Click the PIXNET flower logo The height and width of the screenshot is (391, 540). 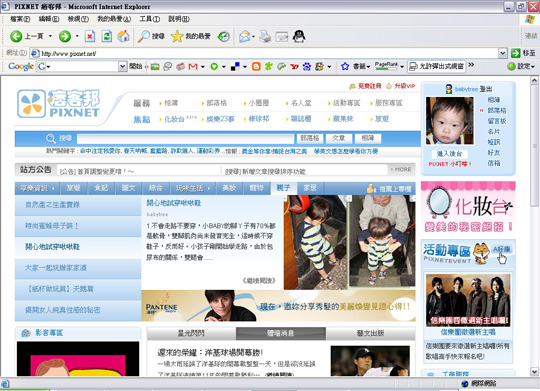pos(31,104)
